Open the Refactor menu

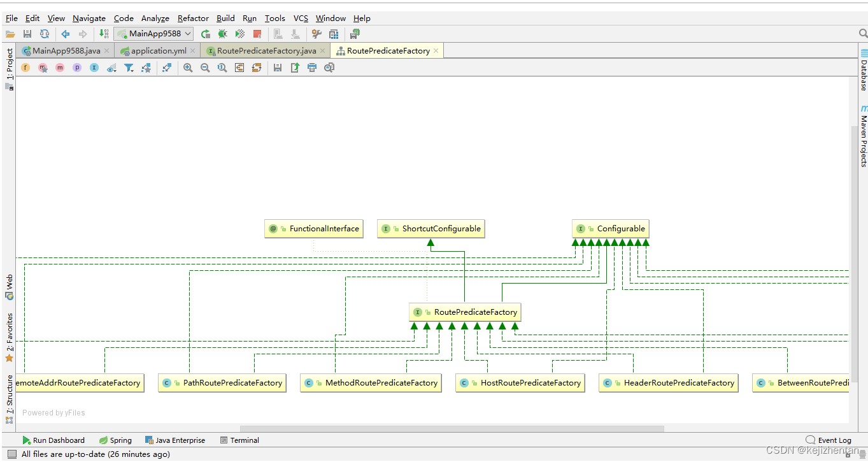click(193, 18)
